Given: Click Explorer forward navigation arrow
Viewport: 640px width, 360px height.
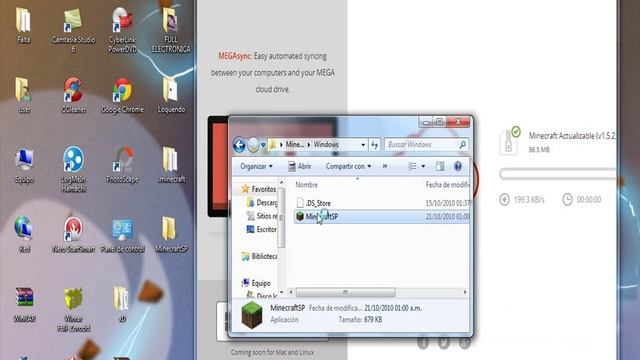Looking at the screenshot, I should [253, 144].
